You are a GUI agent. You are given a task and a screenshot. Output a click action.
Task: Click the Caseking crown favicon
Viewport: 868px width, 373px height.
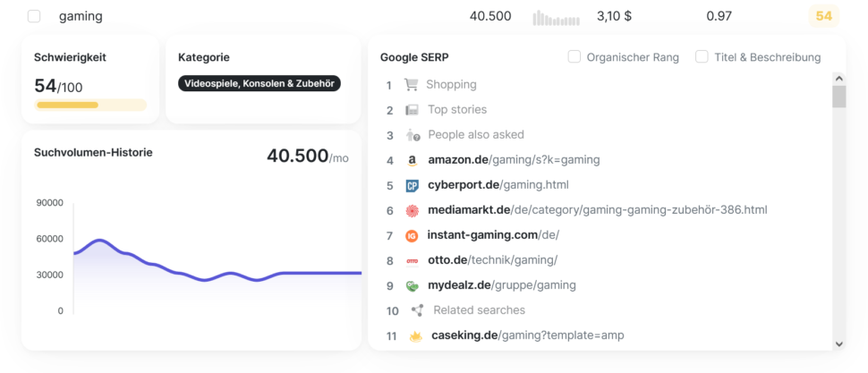[x=415, y=336]
